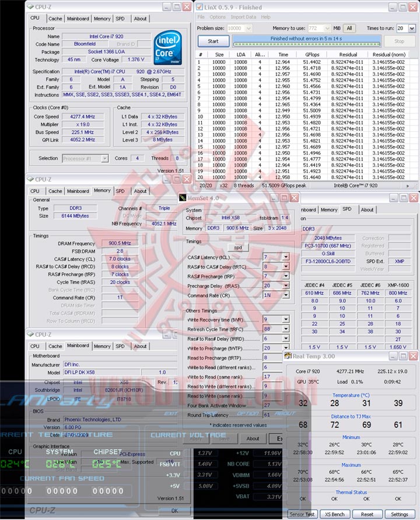Click the Real Temp 3.00 title icon

coord(288,356)
